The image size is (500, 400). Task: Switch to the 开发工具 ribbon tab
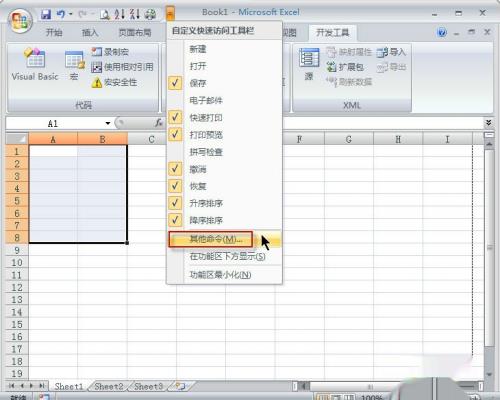[x=332, y=33]
